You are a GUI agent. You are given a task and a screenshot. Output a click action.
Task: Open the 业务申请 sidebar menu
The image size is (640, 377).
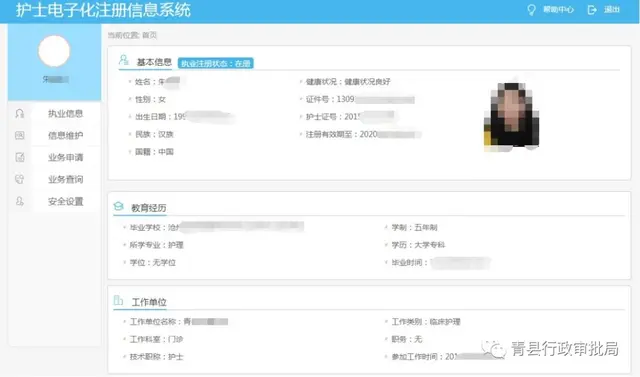(65, 157)
